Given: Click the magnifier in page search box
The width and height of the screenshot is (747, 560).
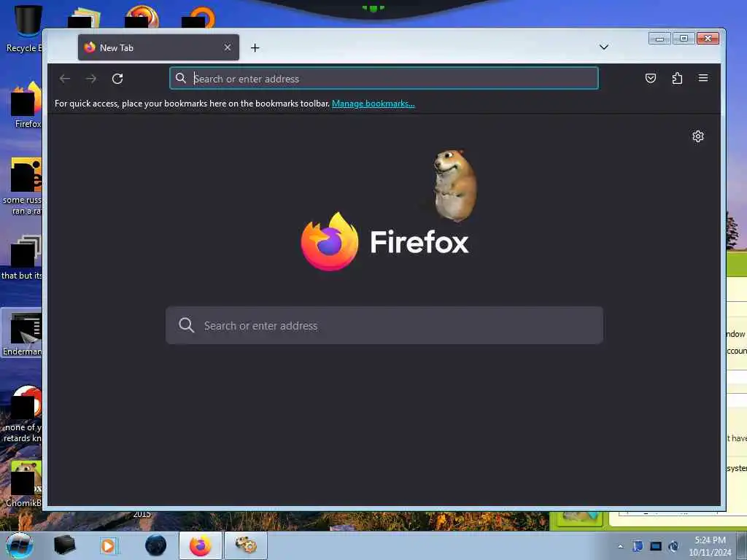Looking at the screenshot, I should tap(186, 325).
